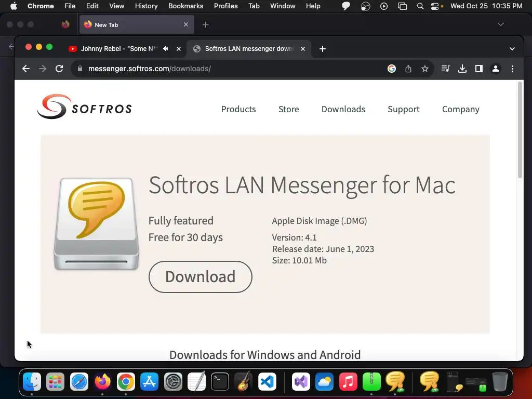Open the Music app from the dock

click(348, 382)
